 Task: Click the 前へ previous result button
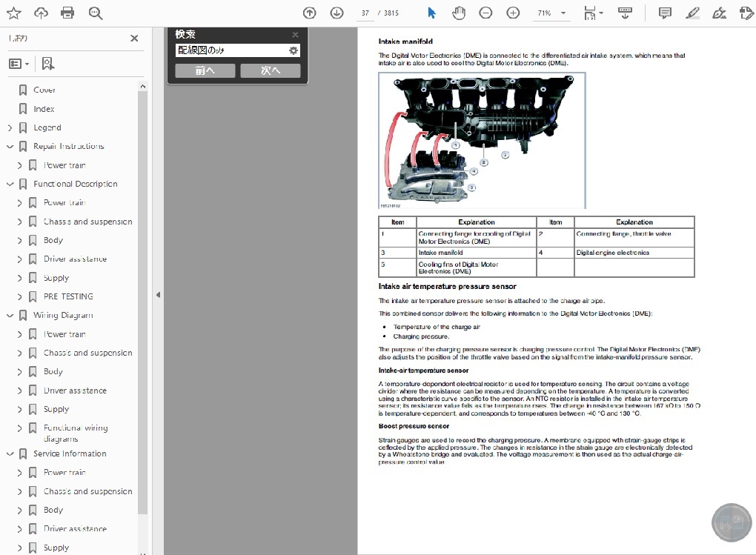(205, 71)
